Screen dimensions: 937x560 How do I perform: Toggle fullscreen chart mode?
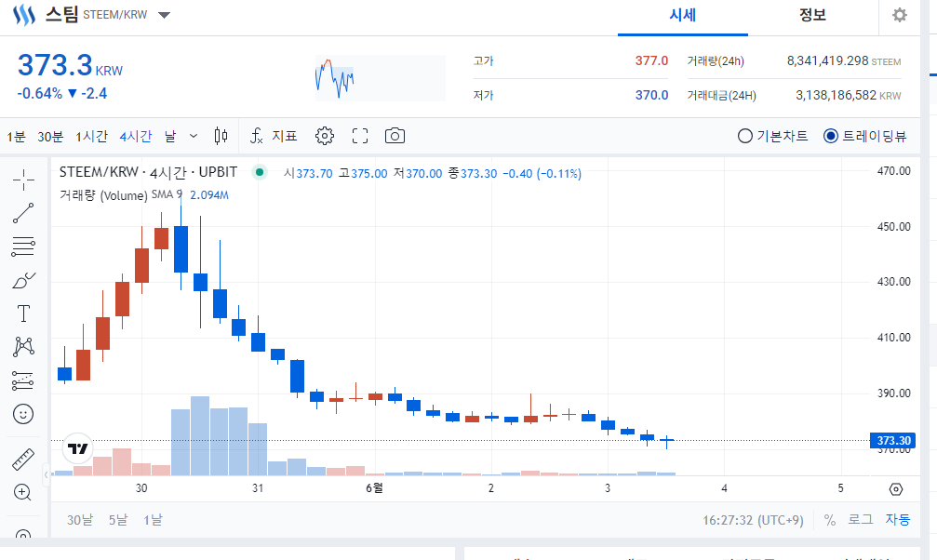pyautogui.click(x=360, y=136)
